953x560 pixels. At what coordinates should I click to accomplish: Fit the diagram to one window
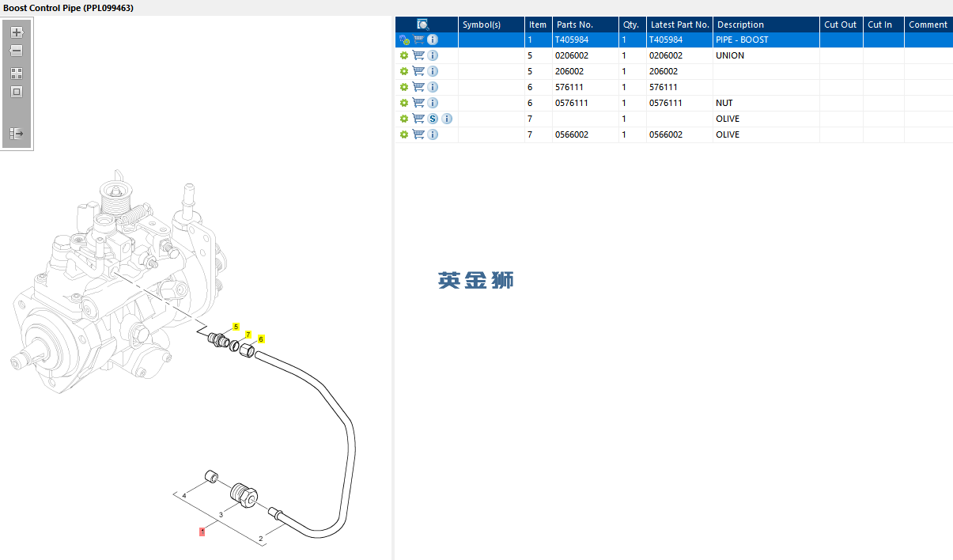[17, 92]
